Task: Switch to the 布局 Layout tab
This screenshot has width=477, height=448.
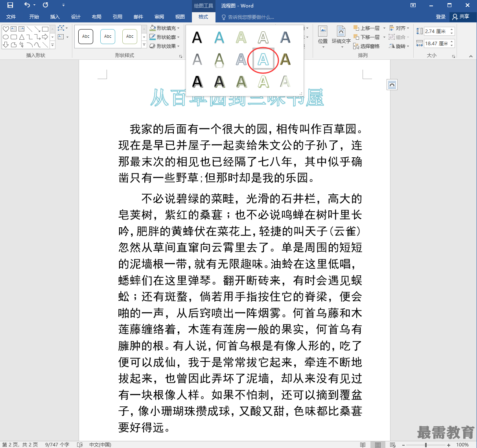Action: pyautogui.click(x=96, y=17)
